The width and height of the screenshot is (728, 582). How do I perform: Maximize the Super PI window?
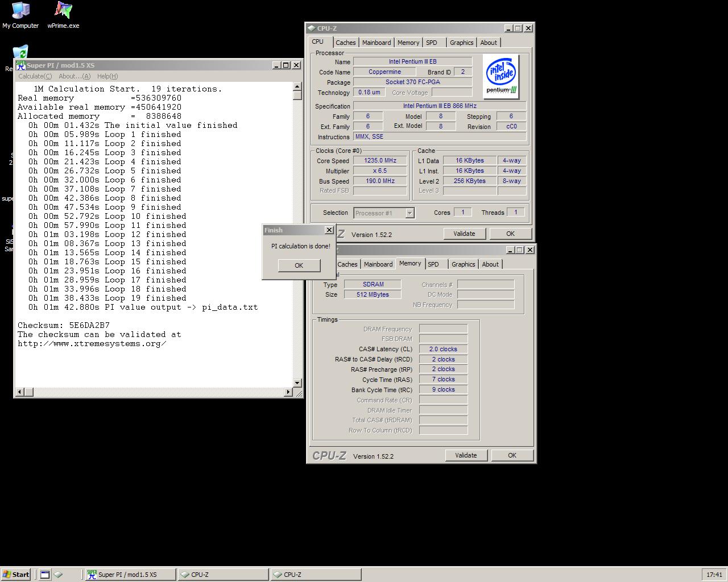point(286,65)
